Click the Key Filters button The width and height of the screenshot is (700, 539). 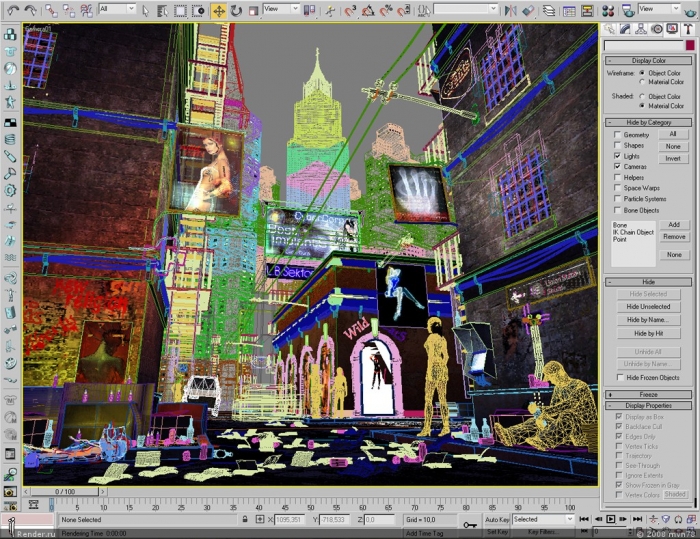543,532
